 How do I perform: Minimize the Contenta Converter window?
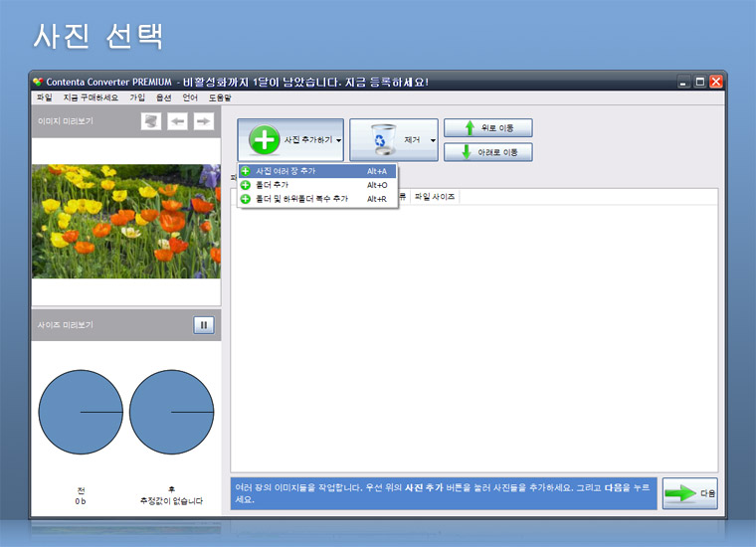[683, 82]
